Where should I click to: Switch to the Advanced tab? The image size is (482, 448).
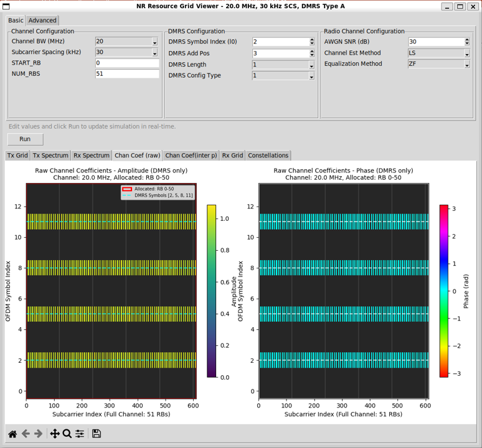pos(42,21)
